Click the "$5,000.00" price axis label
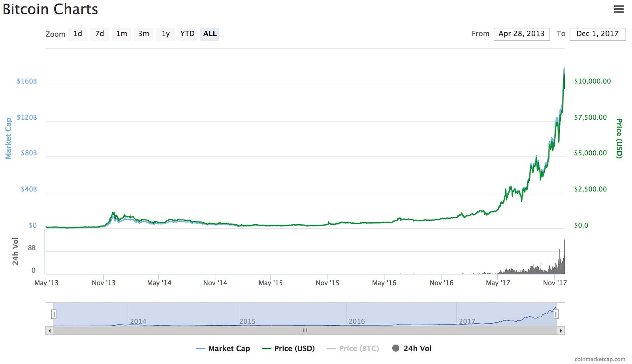 coord(591,153)
